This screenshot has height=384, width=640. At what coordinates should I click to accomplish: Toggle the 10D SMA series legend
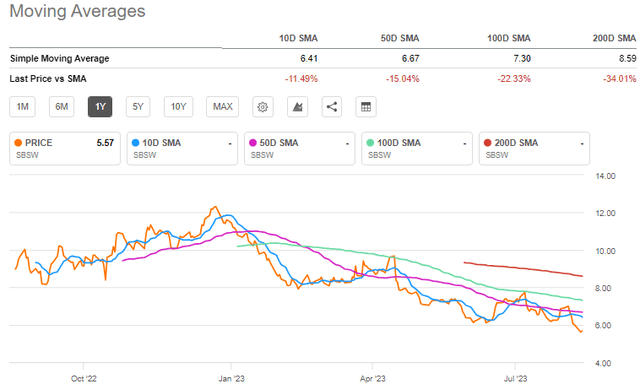coord(182,149)
